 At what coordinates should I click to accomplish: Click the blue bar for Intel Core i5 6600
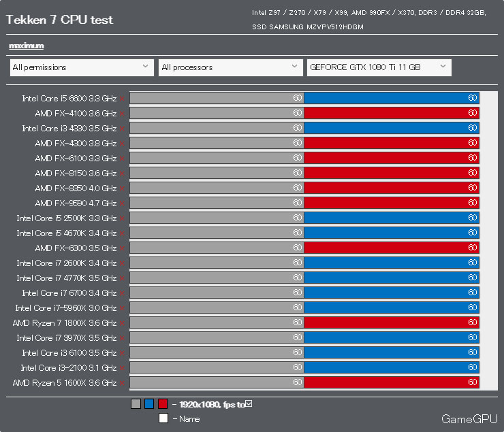(x=392, y=98)
